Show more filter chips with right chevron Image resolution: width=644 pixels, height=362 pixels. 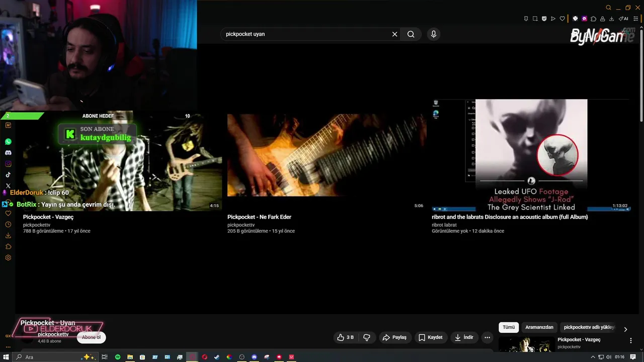[x=625, y=329]
